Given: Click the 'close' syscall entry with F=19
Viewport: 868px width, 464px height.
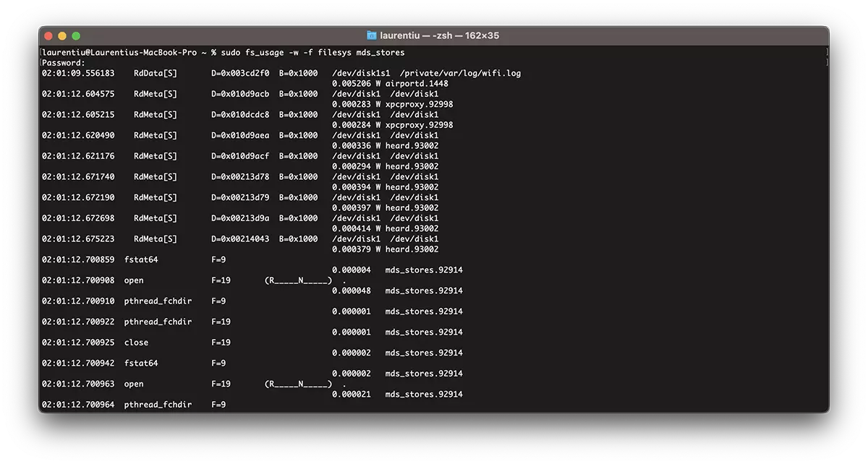Looking at the screenshot, I should click(136, 343).
